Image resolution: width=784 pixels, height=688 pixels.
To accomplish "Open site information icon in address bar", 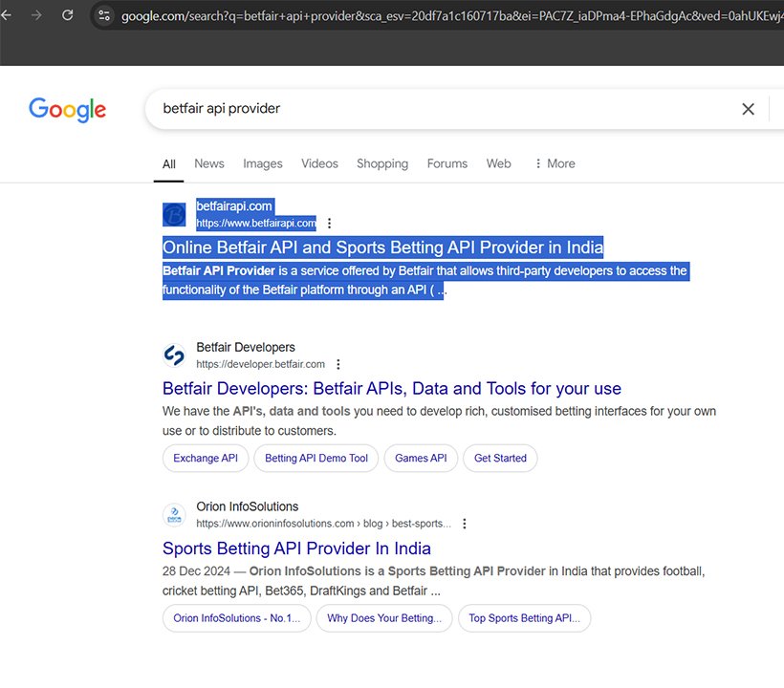I will point(104,15).
